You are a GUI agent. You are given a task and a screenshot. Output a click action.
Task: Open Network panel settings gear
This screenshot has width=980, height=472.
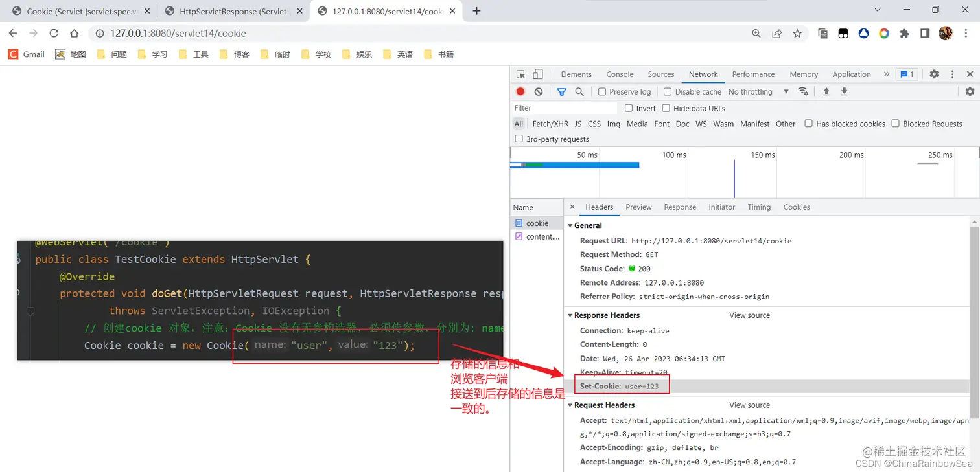(970, 91)
